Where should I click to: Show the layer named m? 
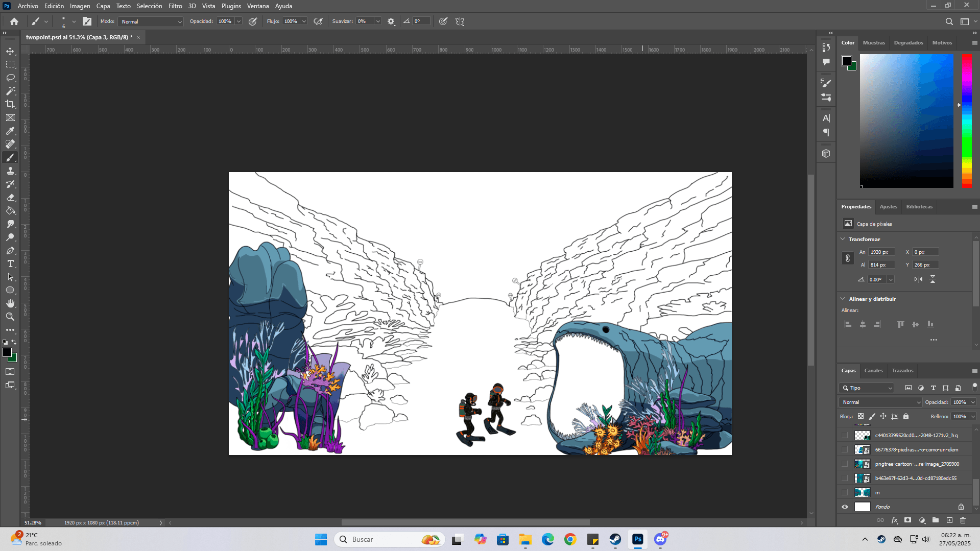[x=845, y=493]
